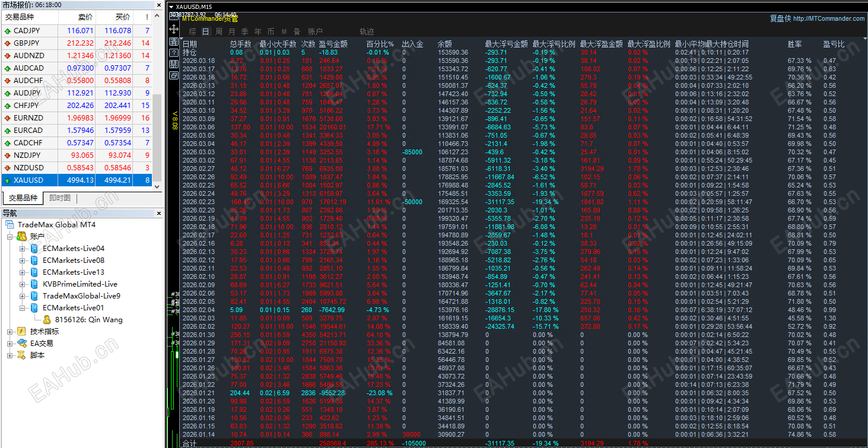
Task: Click the user icon beside 8156126: Qin Wang
Action: (46, 320)
